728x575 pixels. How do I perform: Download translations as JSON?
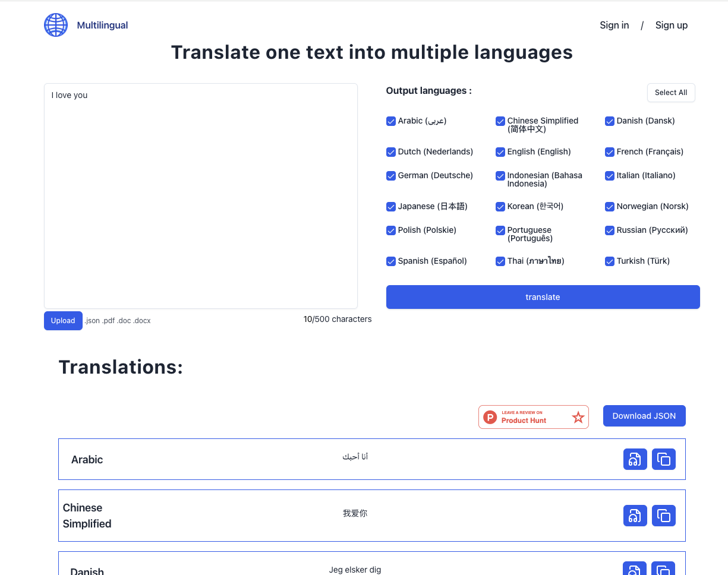[x=644, y=416]
